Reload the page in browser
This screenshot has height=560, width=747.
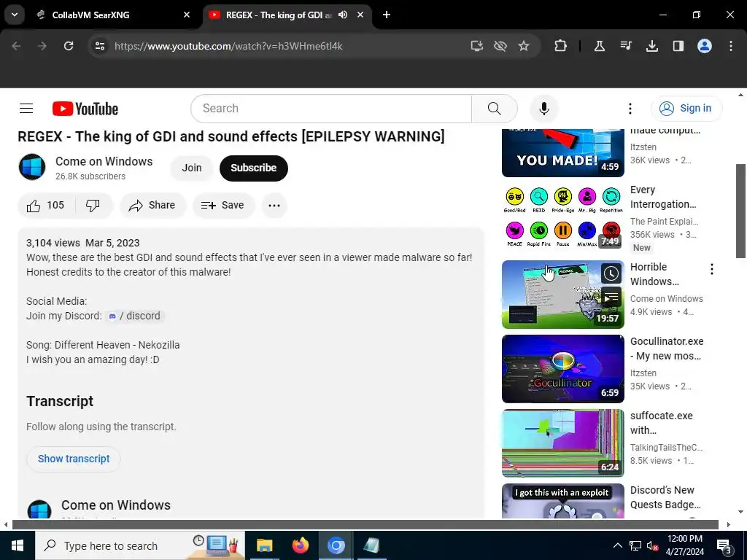point(69,46)
